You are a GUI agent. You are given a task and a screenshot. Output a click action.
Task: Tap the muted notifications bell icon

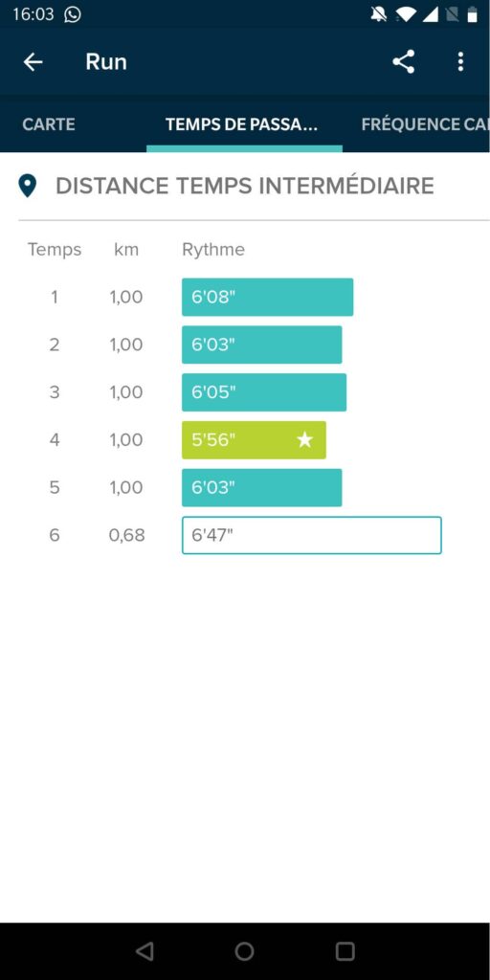click(x=379, y=14)
